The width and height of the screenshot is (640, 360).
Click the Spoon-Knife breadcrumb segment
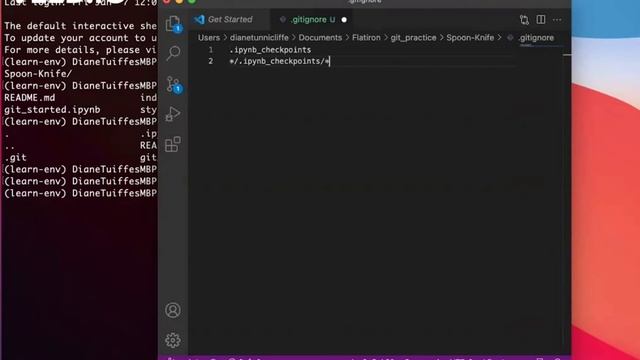tap(470, 38)
